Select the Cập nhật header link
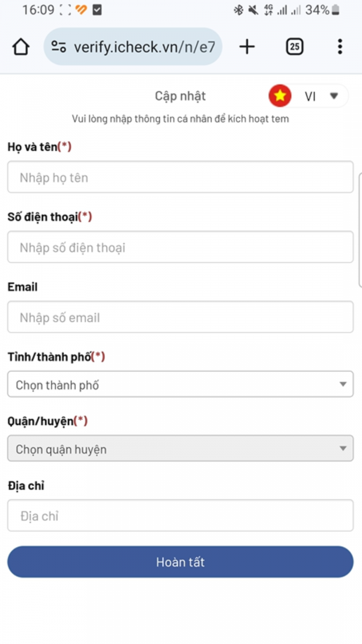This screenshot has width=362, height=644. [x=180, y=96]
